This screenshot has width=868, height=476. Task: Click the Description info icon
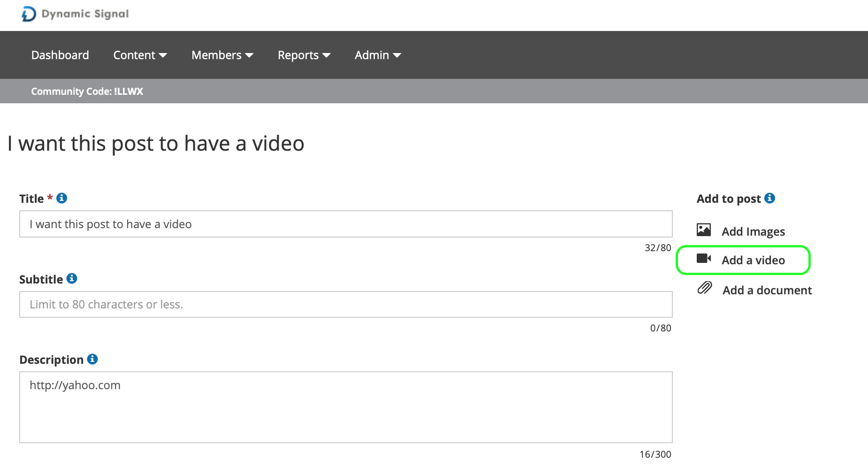pyautogui.click(x=92, y=359)
